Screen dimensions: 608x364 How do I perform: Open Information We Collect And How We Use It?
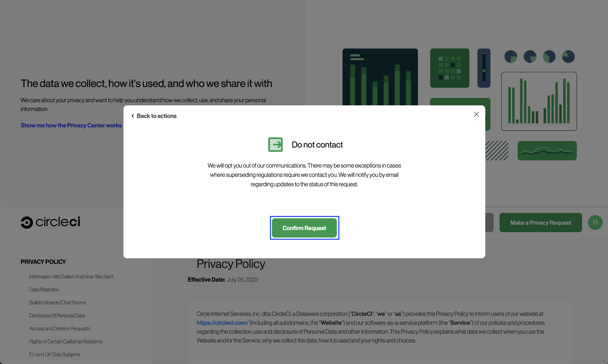click(x=71, y=277)
